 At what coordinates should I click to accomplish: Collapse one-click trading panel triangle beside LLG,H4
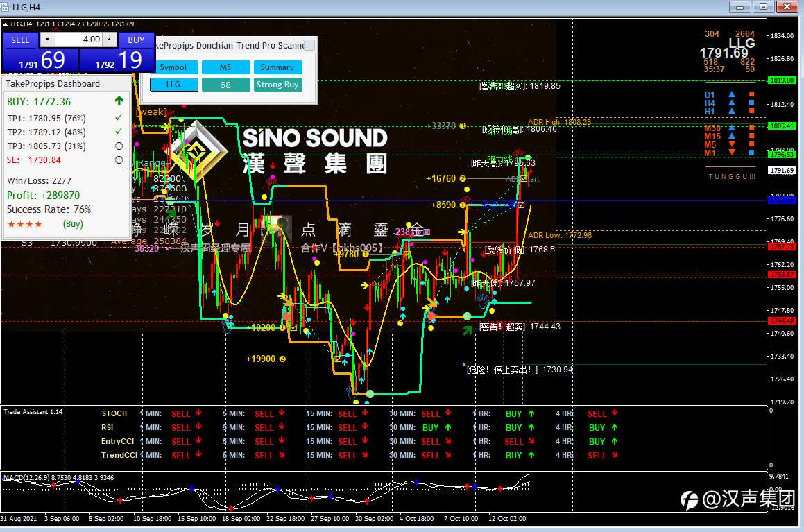coord(5,24)
